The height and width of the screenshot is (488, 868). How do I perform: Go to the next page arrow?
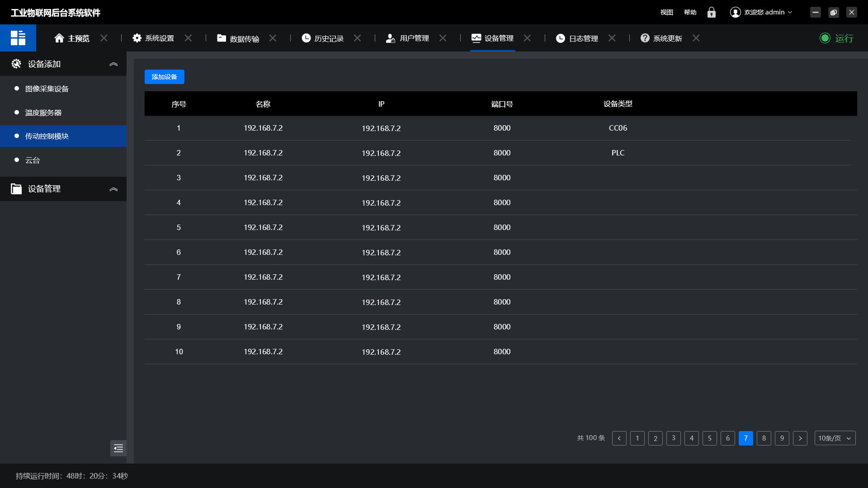(x=800, y=438)
